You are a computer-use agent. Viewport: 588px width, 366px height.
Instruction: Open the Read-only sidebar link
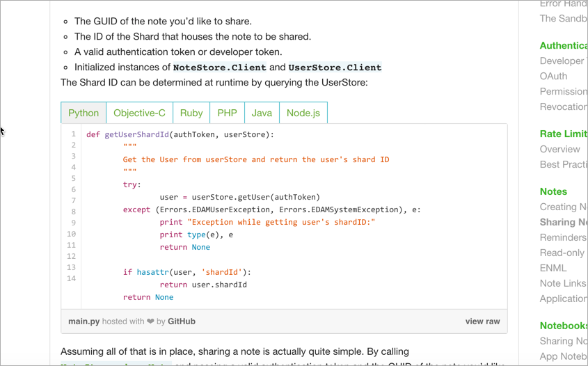[562, 253]
